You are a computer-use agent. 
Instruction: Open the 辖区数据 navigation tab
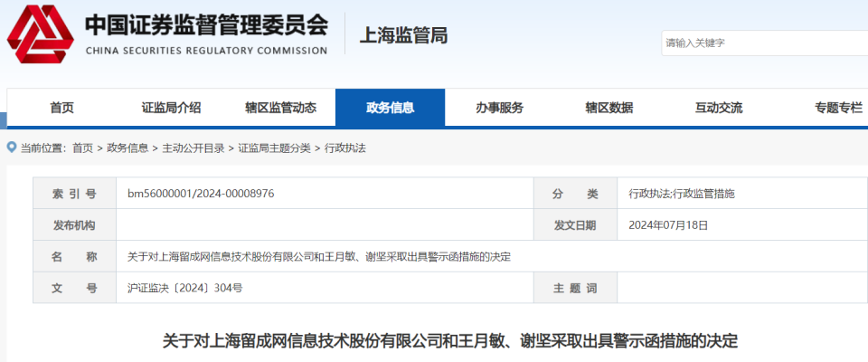click(609, 108)
